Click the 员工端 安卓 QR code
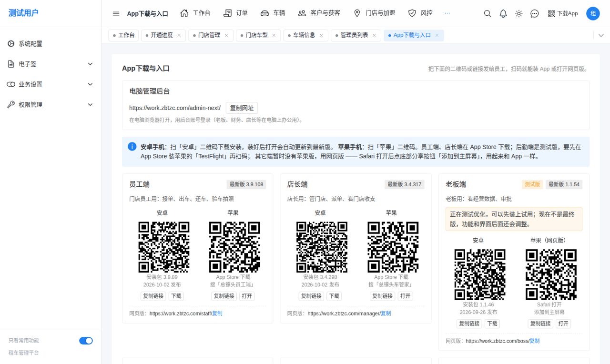This screenshot has width=610, height=364. click(x=163, y=247)
